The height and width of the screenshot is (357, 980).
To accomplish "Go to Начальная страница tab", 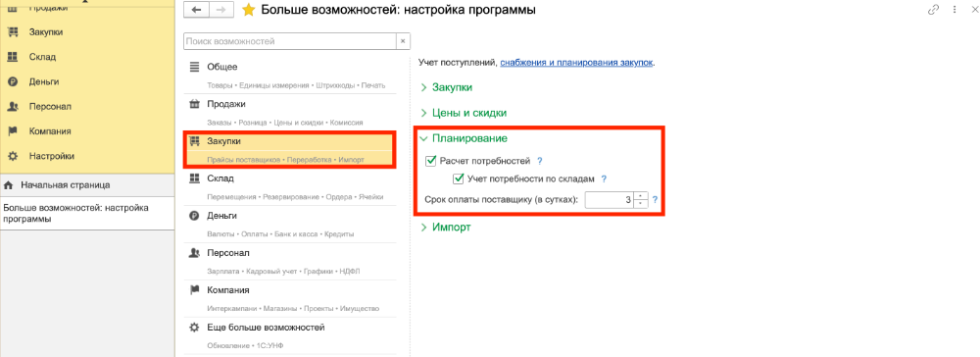I will tap(87, 185).
